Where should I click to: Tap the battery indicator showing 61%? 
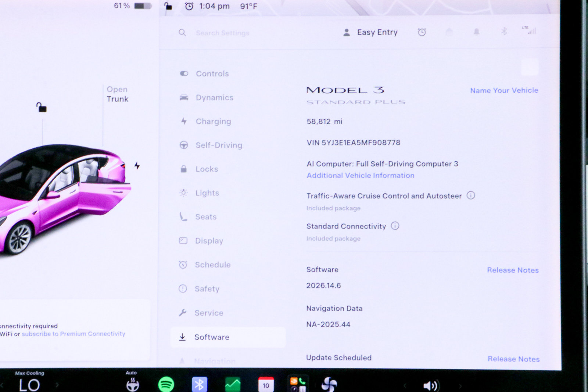pos(143,6)
